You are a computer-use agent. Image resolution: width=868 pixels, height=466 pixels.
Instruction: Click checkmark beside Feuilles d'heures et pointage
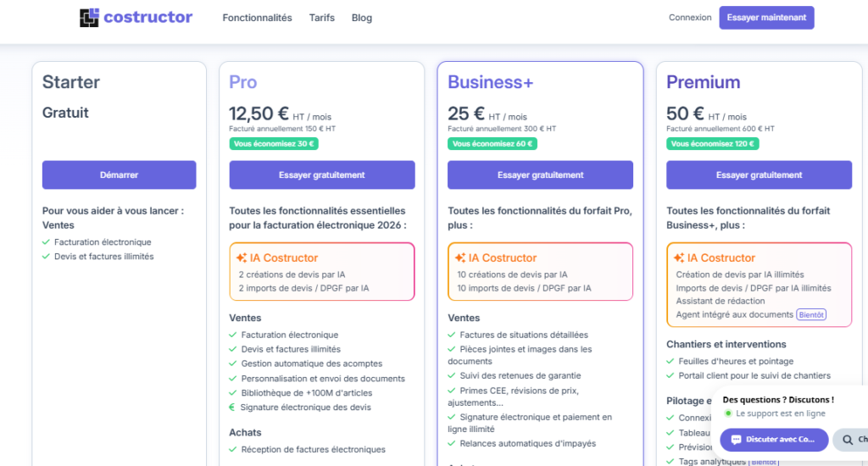(x=670, y=361)
